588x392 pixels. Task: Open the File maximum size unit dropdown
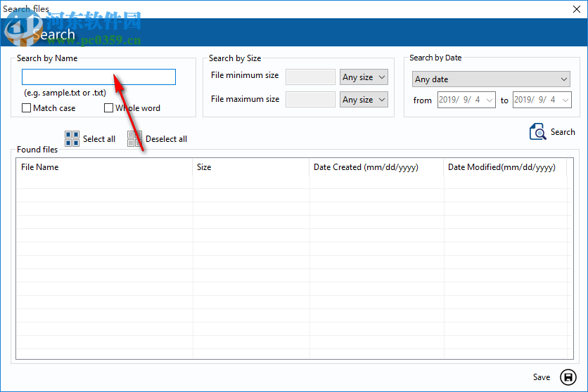[x=364, y=100]
